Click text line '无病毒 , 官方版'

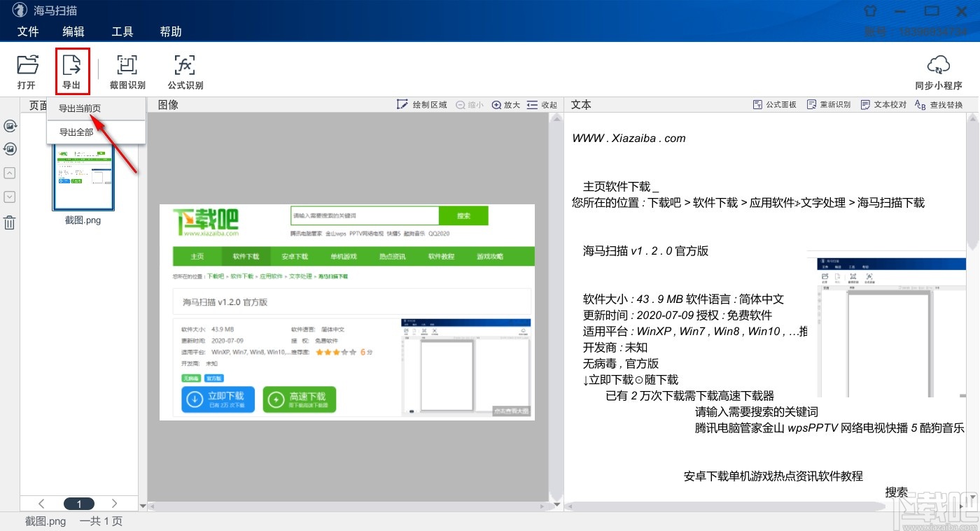[x=620, y=363]
